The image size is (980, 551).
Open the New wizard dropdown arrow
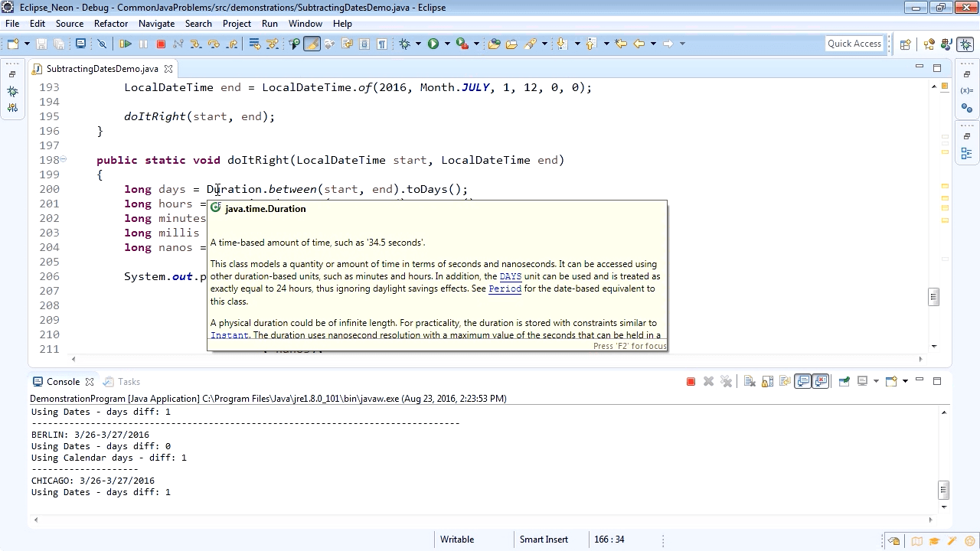pos(28,44)
